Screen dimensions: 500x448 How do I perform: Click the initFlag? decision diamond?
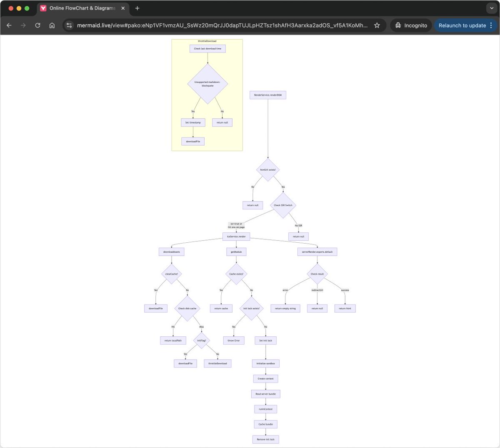tap(202, 341)
